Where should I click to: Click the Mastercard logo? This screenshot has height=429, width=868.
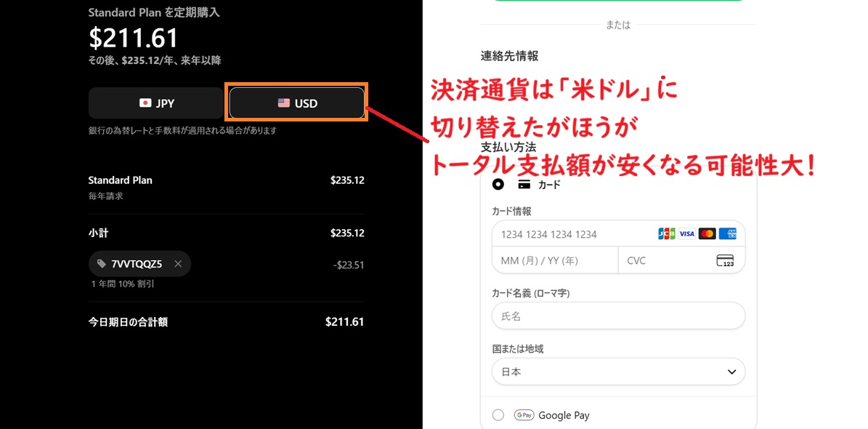click(707, 234)
